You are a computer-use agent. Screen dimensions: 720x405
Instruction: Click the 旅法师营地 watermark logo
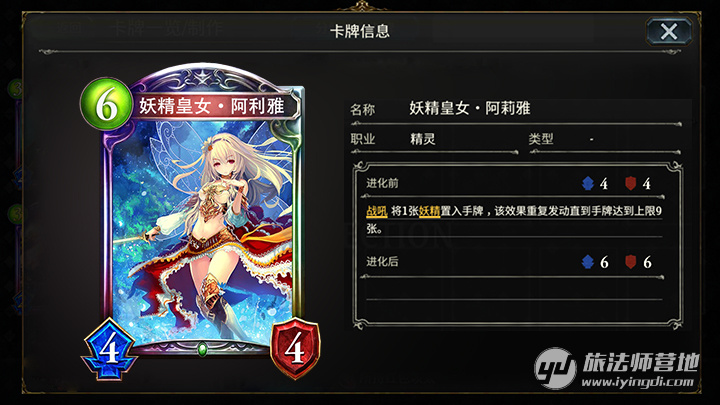617,369
